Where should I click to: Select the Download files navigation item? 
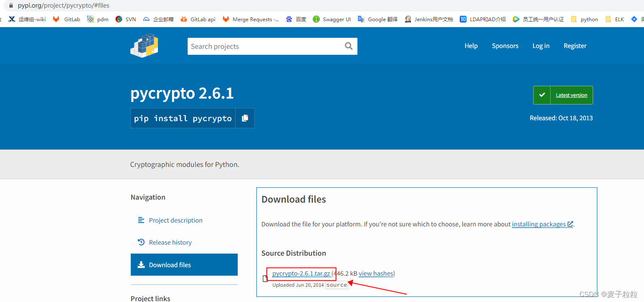169,265
